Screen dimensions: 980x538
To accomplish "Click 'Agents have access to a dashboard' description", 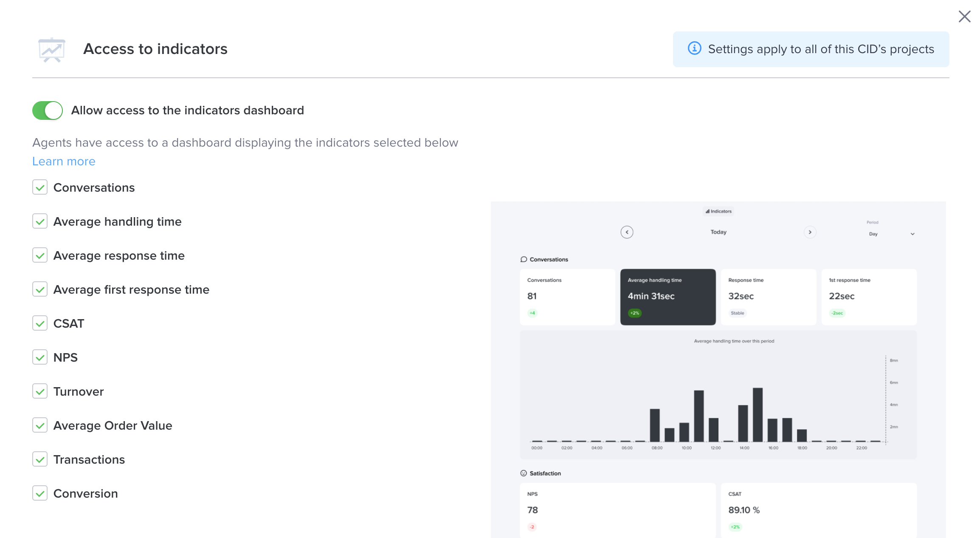I will click(x=245, y=143).
